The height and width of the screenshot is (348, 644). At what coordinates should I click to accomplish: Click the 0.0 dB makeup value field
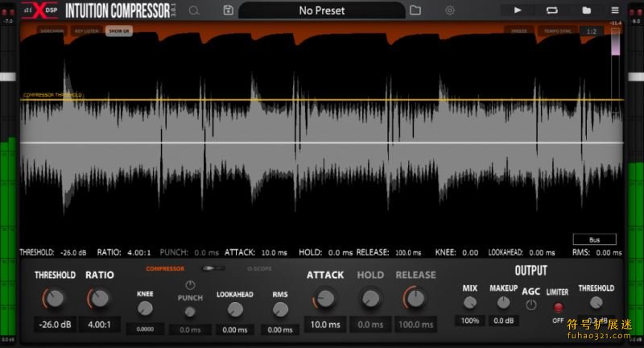point(504,321)
